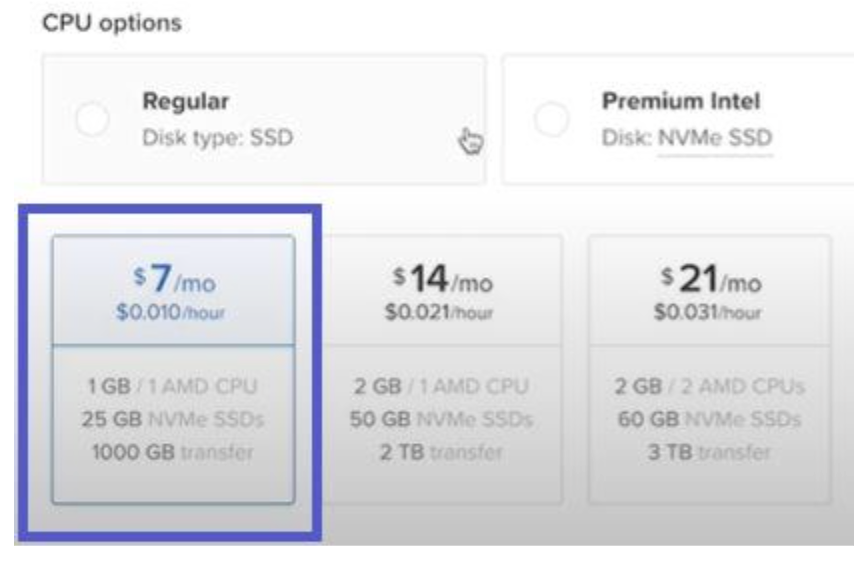This screenshot has width=858, height=564.
Task: Click the $0.021/hour rate text
Action: [439, 312]
